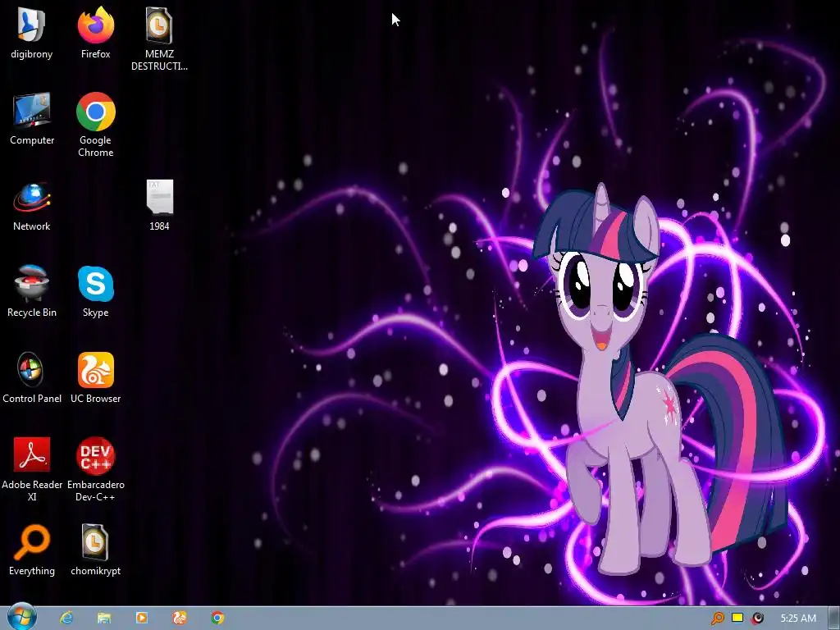Click the yellow tray notification icon
The width and height of the screenshot is (840, 630).
click(x=737, y=618)
